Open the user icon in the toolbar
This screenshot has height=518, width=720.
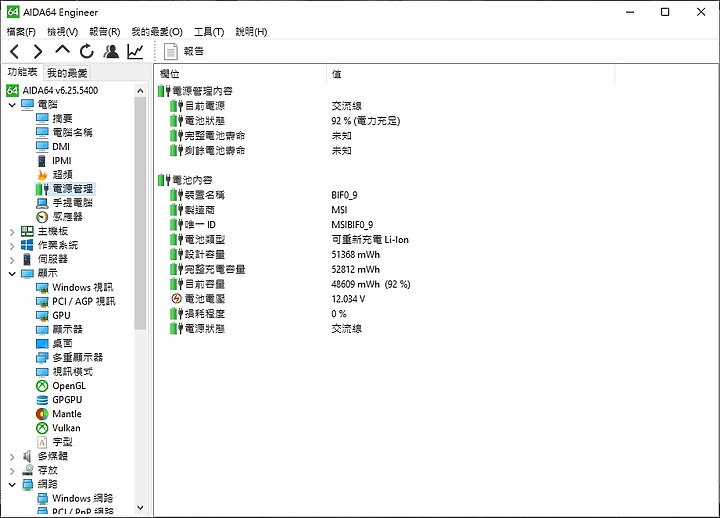pos(111,51)
